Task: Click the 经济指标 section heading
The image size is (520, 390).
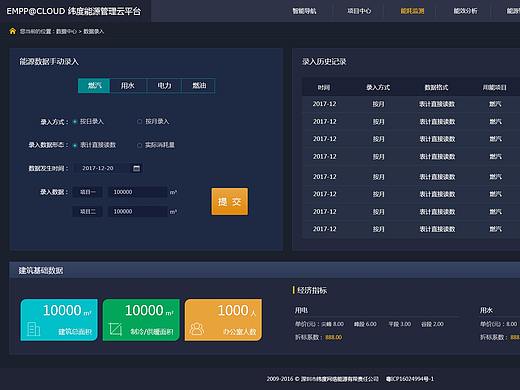Action: click(312, 290)
